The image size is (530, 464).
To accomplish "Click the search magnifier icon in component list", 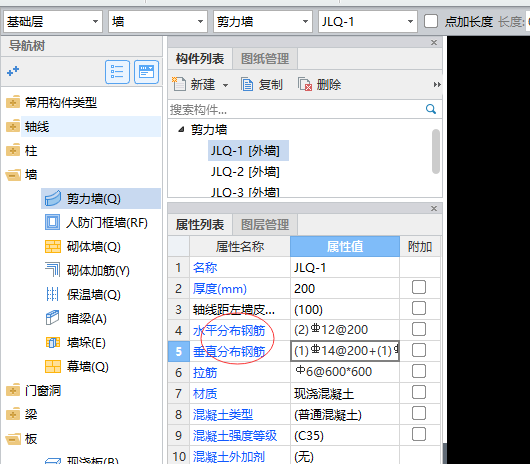I will pos(431,109).
